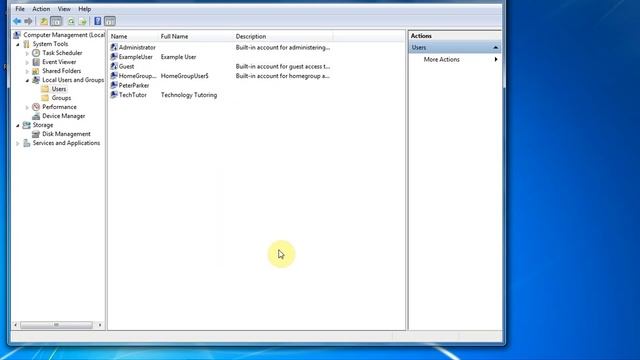Expand the Performance node arrow
The height and width of the screenshot is (360, 640).
coord(27,107)
